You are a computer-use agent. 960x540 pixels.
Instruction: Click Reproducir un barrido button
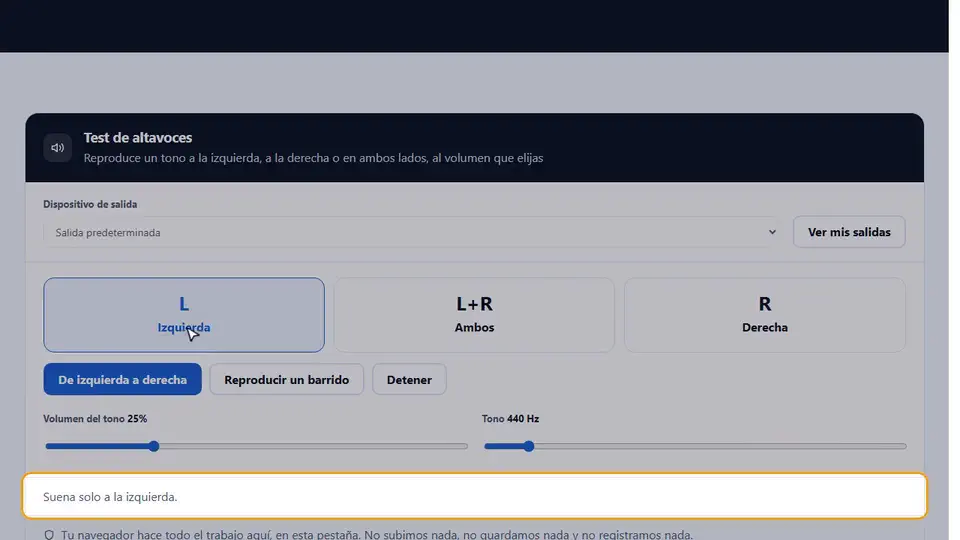tap(287, 380)
